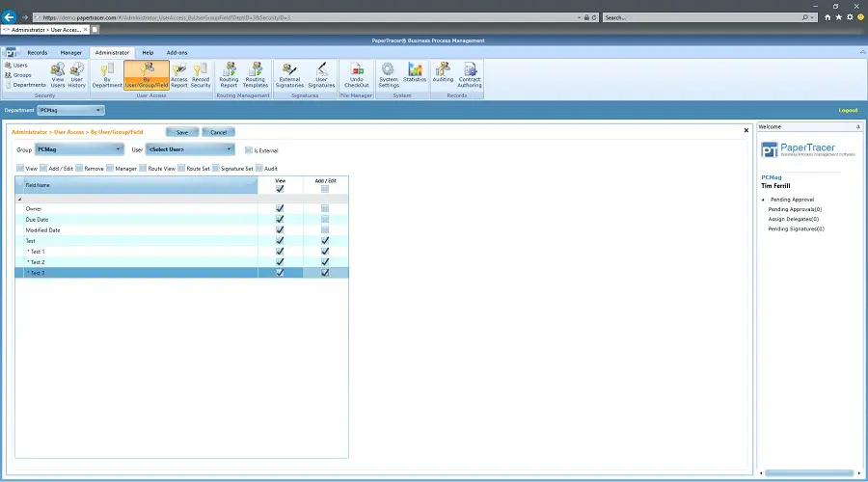
Task: Select the Administrator ribbon tab
Action: 112,53
